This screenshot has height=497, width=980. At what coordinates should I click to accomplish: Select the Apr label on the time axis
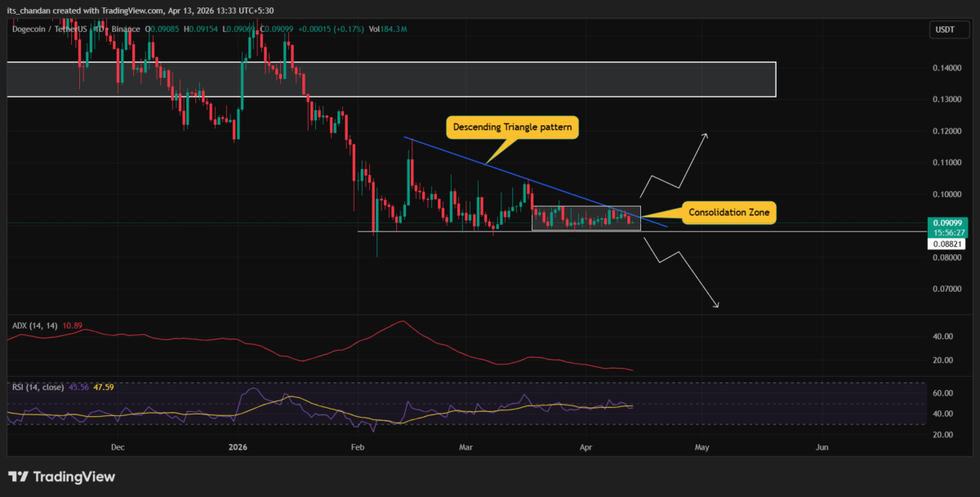pos(585,447)
